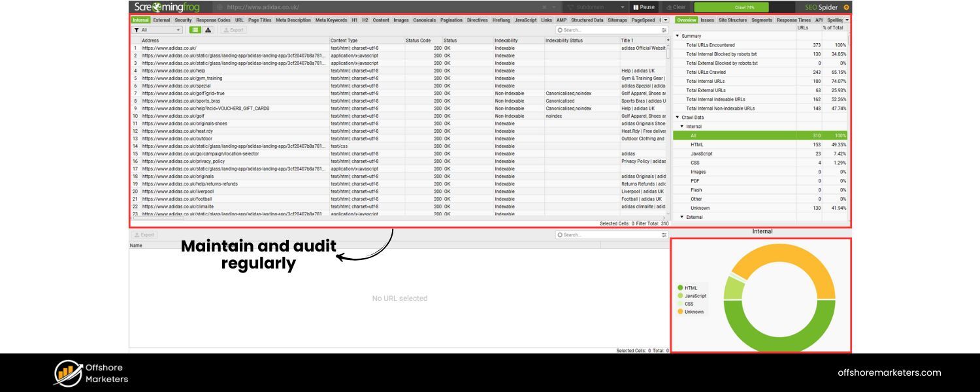This screenshot has height=392, width=980.
Task: Switch to the Issues tab
Action: pos(707,20)
